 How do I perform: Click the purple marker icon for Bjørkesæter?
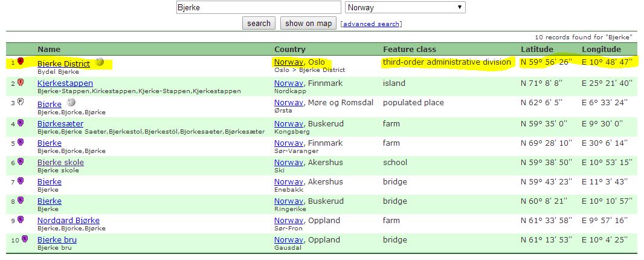click(x=21, y=123)
